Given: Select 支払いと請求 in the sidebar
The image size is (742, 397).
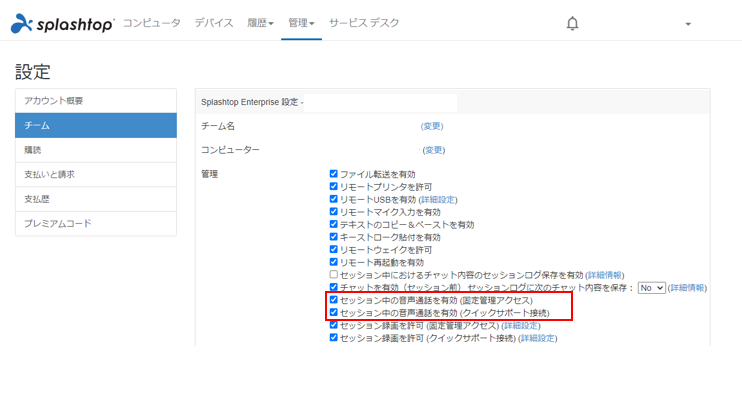Looking at the screenshot, I should click(96, 175).
